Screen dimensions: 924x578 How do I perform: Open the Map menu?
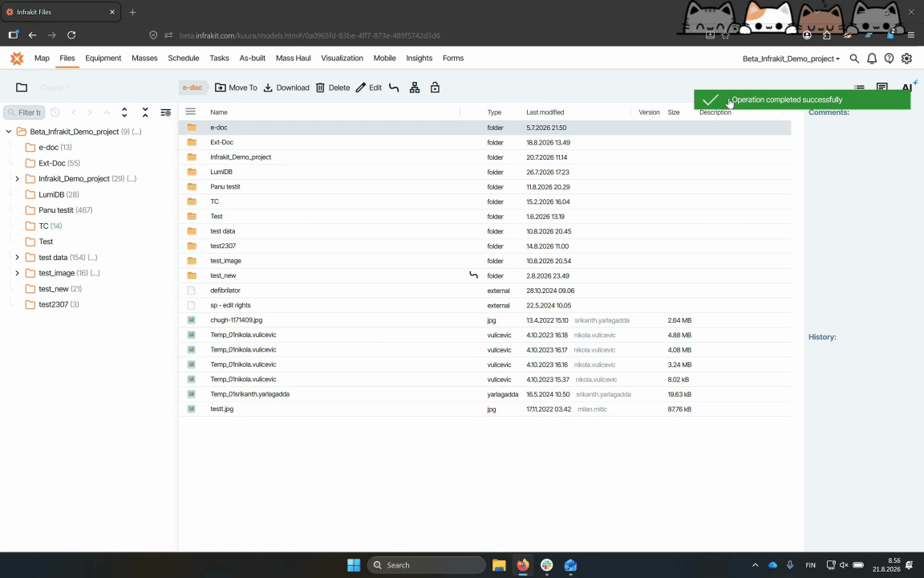(x=42, y=58)
